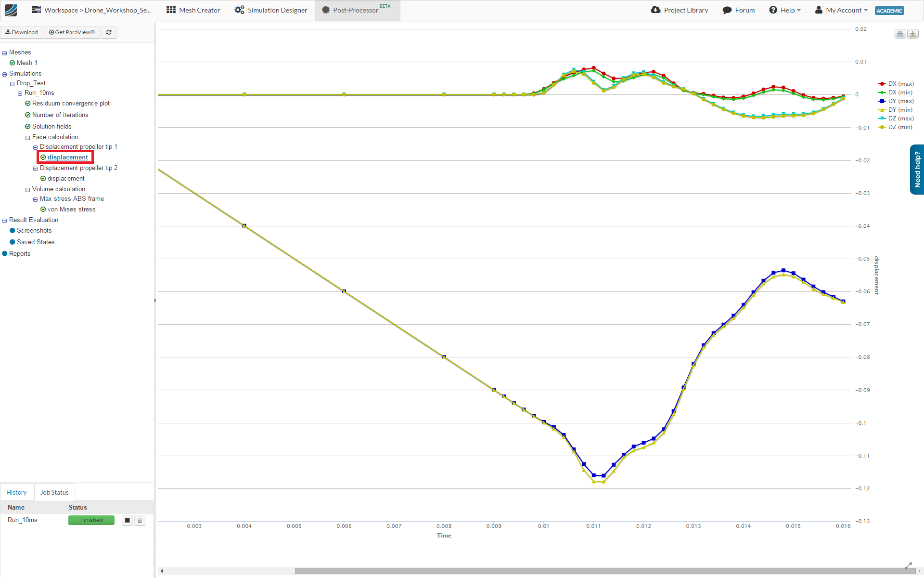The height and width of the screenshot is (578, 924).
Task: Open the Project Library
Action: click(679, 10)
